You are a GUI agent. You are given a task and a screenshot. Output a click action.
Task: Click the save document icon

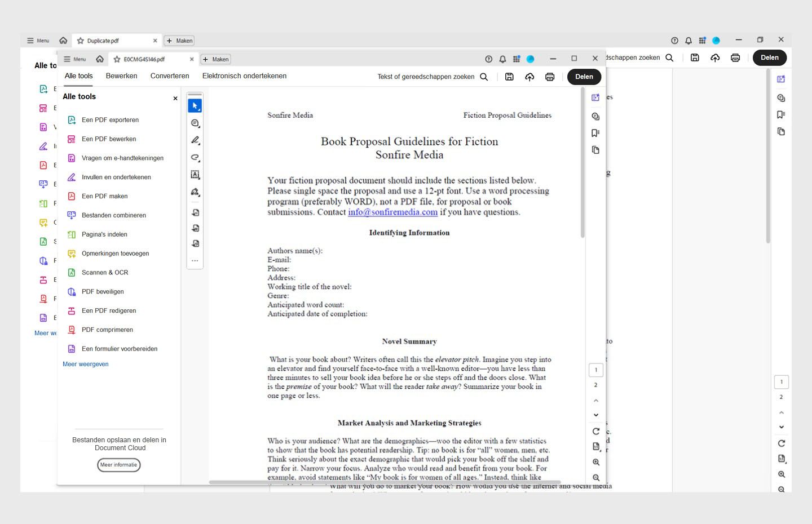[x=509, y=77]
